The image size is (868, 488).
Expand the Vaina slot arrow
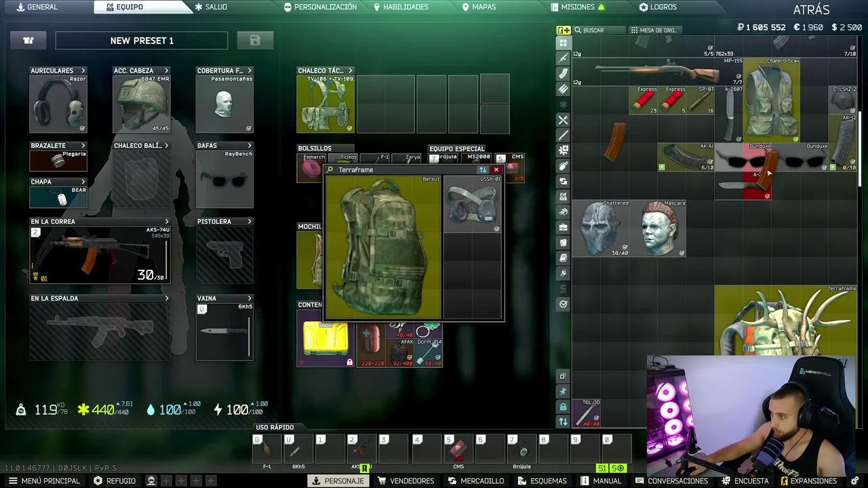tap(250, 298)
